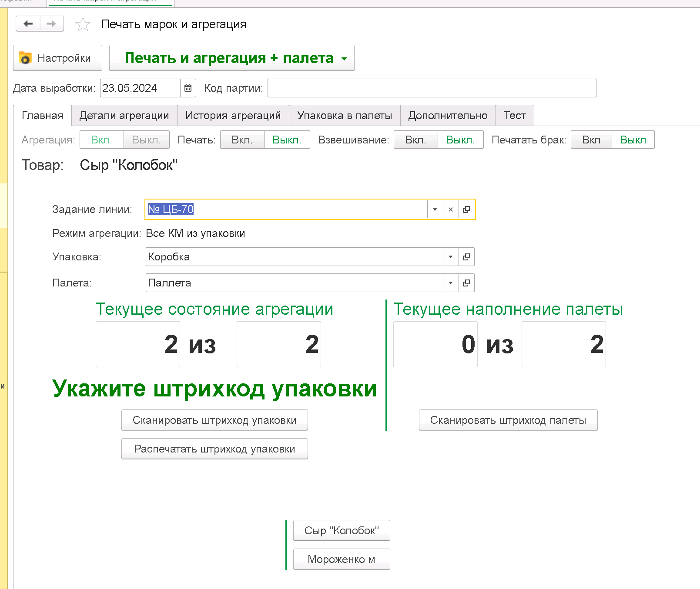Click the Задание линии field with № ЦБ-70

click(x=286, y=210)
